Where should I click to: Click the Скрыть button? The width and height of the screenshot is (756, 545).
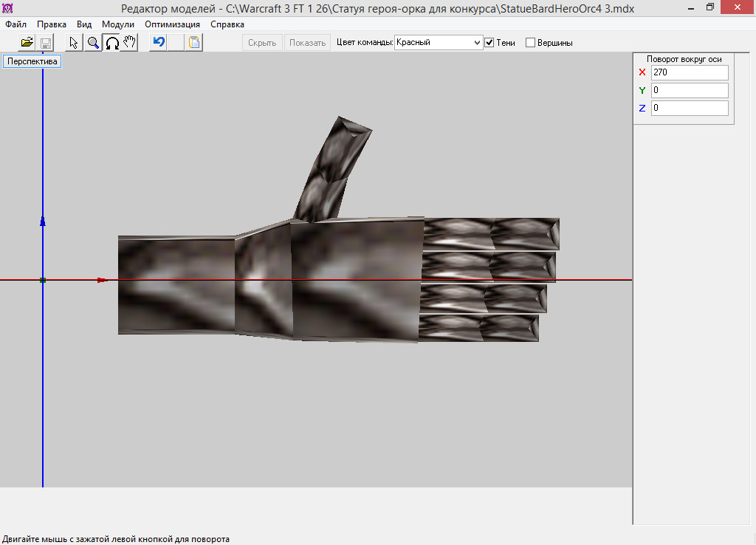click(x=262, y=43)
